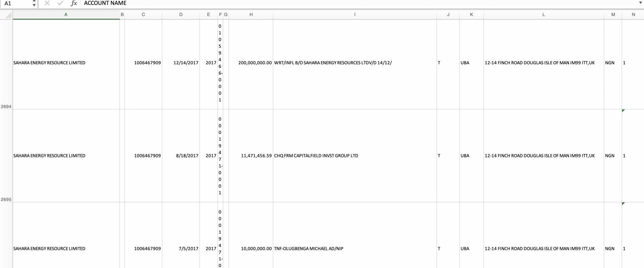Click the date cell 8/18/2017

181,156
